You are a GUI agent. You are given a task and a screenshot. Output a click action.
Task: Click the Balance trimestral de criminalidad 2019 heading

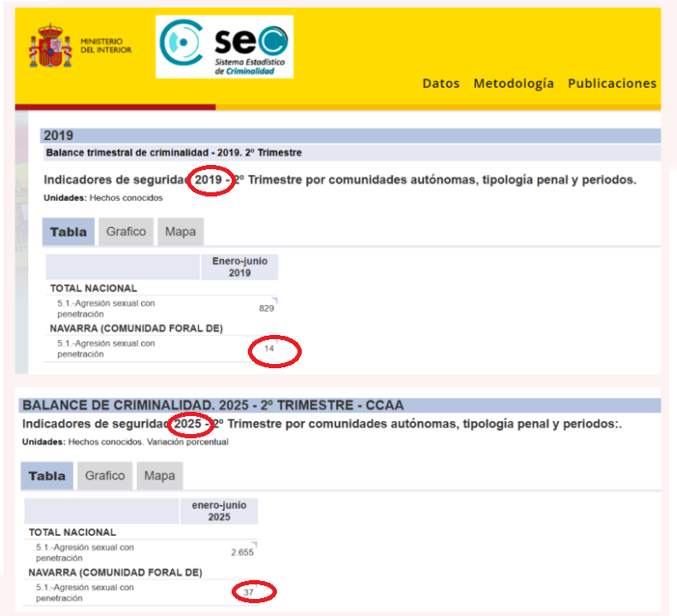pos(174,153)
